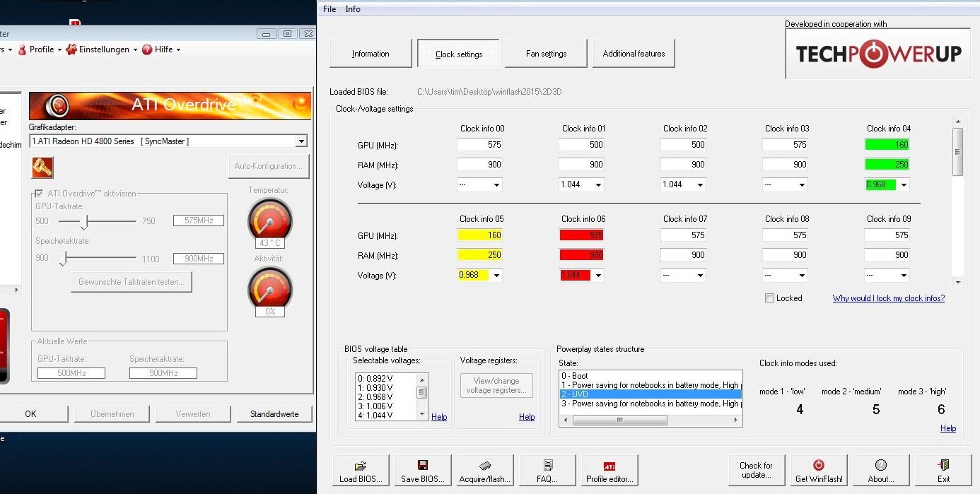The image size is (980, 494).
Task: Click the Load BIOS folder icon button
Action: tap(361, 471)
